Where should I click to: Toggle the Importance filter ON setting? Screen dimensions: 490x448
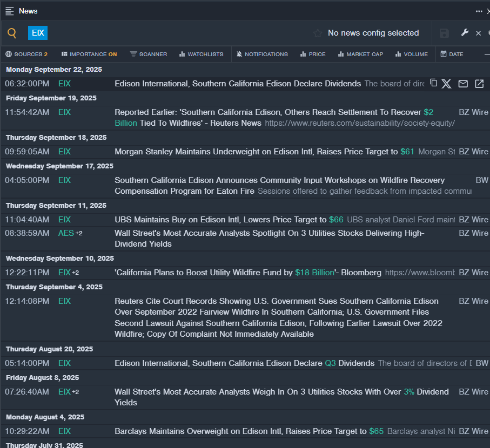[x=89, y=54]
